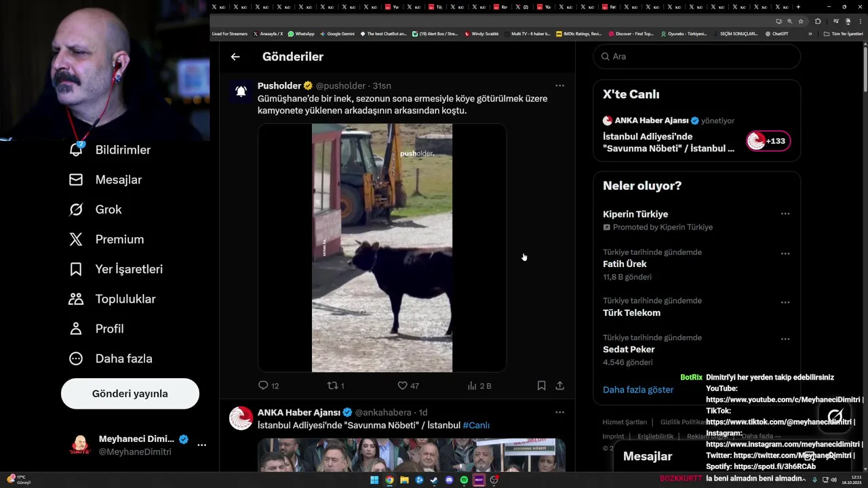868x488 pixels.
Task: Open Mesajlar in the left sidebar
Action: point(105,180)
